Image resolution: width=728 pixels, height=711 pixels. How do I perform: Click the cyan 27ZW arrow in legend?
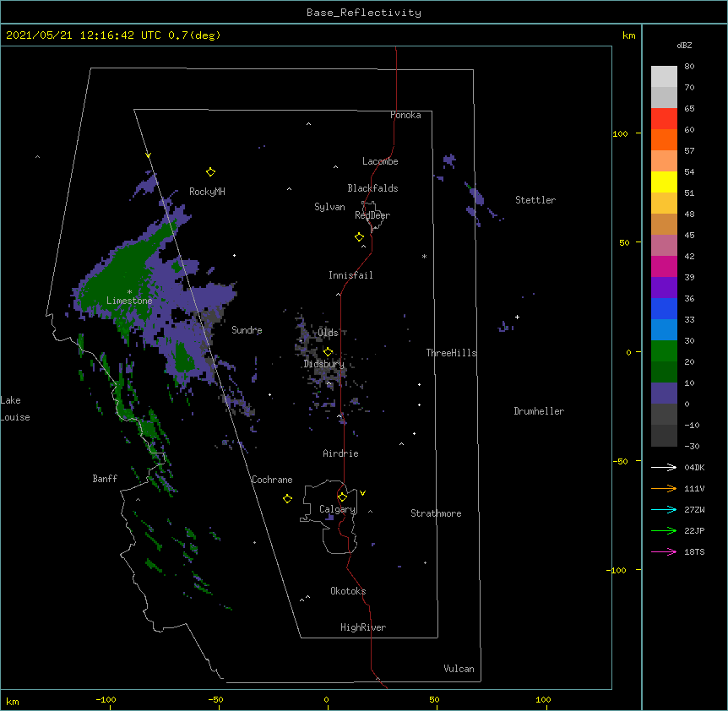pos(664,509)
